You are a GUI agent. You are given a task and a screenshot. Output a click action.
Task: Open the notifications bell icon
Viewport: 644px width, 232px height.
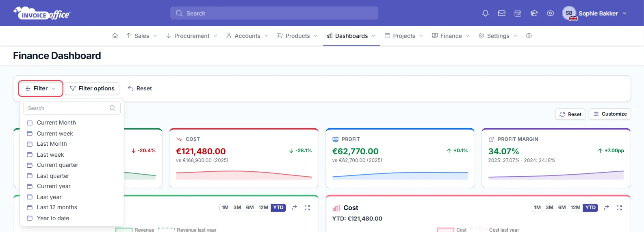[x=485, y=13]
